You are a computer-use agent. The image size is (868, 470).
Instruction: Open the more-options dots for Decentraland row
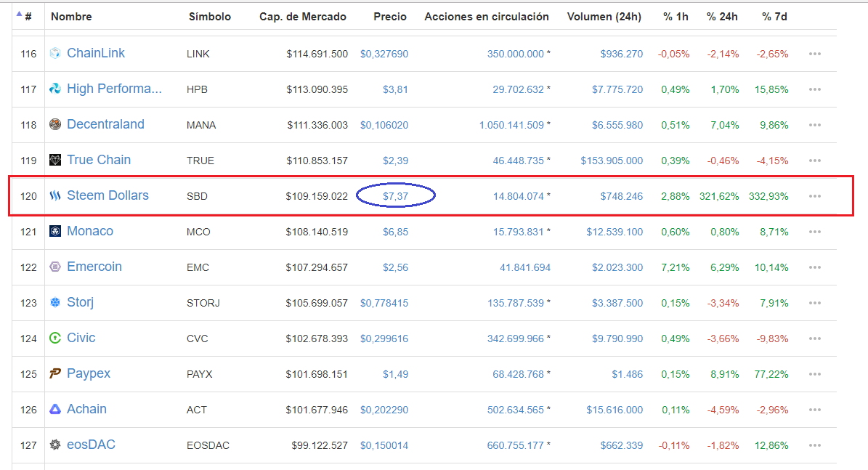click(815, 125)
